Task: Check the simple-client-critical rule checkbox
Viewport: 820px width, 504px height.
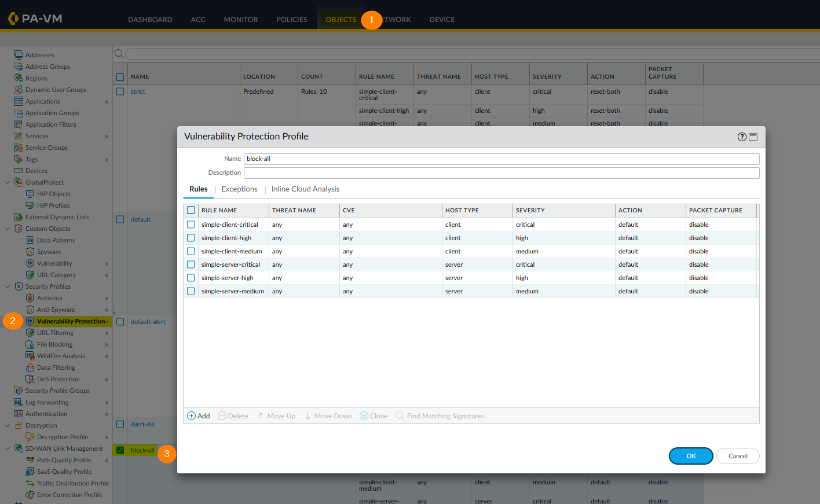Action: (x=191, y=225)
